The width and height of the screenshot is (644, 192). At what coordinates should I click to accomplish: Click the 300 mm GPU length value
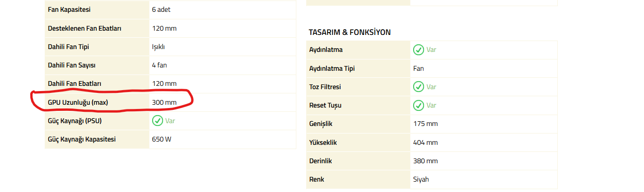[164, 102]
